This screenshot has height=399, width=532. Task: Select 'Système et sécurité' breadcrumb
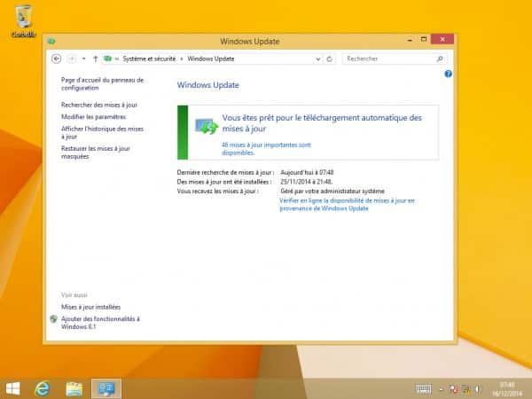(x=151, y=59)
